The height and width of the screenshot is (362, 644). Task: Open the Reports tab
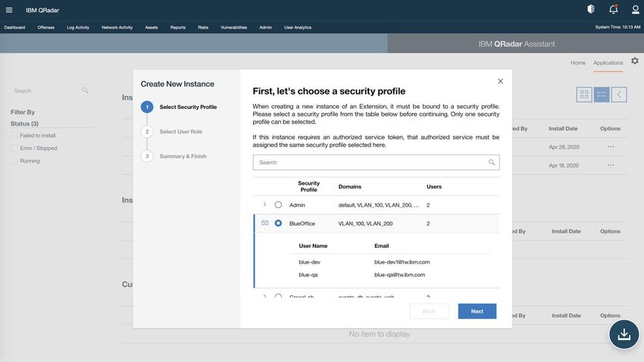click(x=178, y=27)
